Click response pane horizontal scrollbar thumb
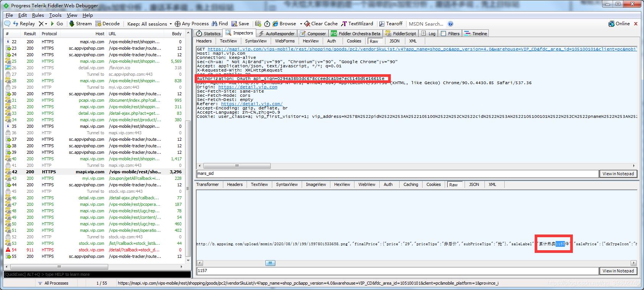 pos(270,263)
